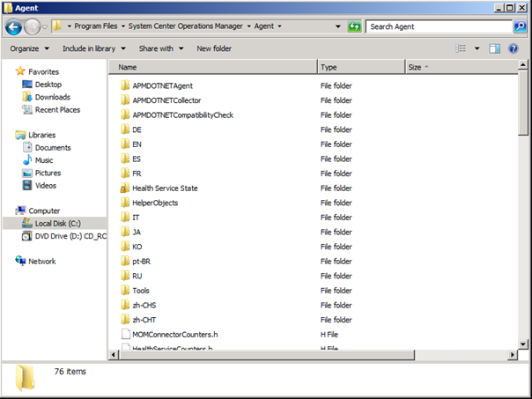Viewport: 532px width, 399px height.
Task: Click the Forward navigation arrow button
Action: coord(33,26)
